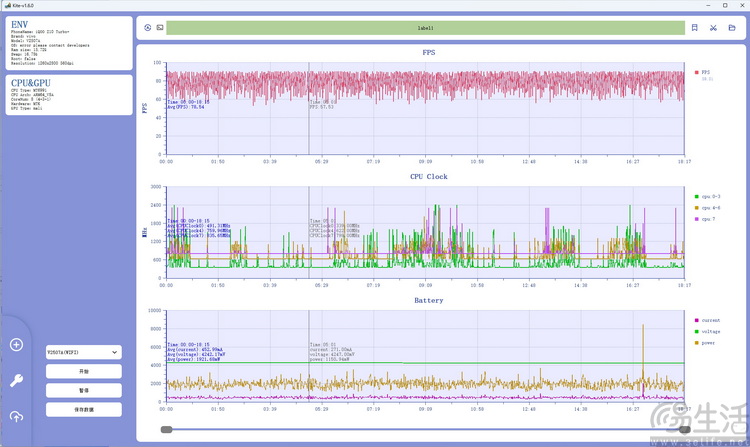
Task: Click the left handle of the time range slider
Action: [166, 430]
